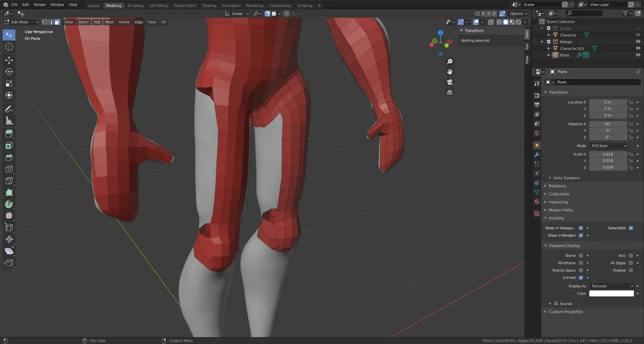Image resolution: width=644 pixels, height=344 pixels.
Task: Open Material properties tab
Action: pos(537,202)
